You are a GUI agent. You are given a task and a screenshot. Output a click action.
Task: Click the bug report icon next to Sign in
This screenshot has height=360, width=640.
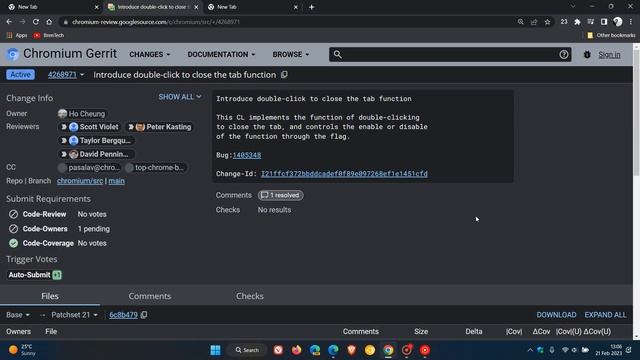(587, 55)
